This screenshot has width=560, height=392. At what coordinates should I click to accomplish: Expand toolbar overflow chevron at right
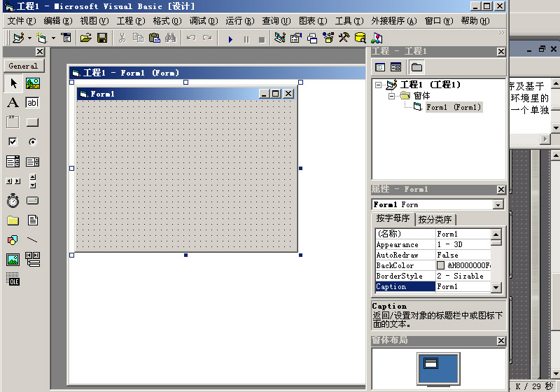tap(501, 33)
